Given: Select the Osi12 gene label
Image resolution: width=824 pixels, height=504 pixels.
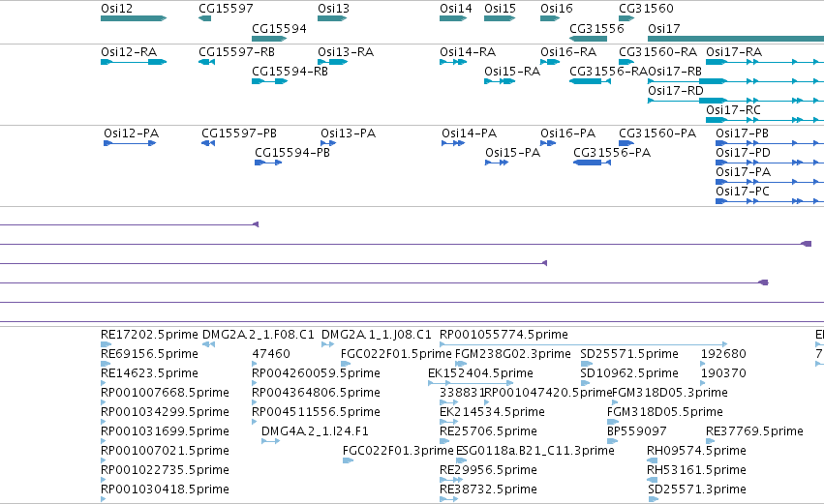Looking at the screenshot, I should 116,9.
